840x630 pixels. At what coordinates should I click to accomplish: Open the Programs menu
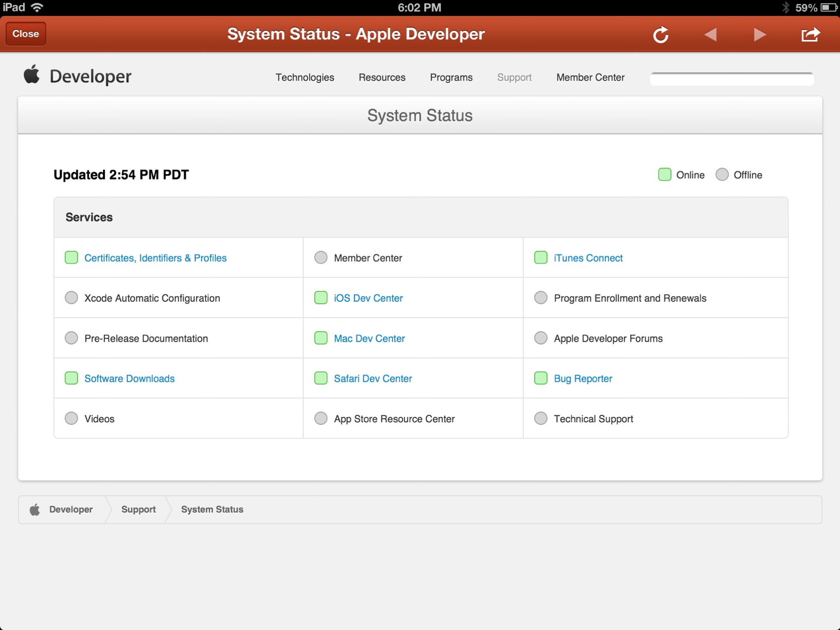click(451, 77)
